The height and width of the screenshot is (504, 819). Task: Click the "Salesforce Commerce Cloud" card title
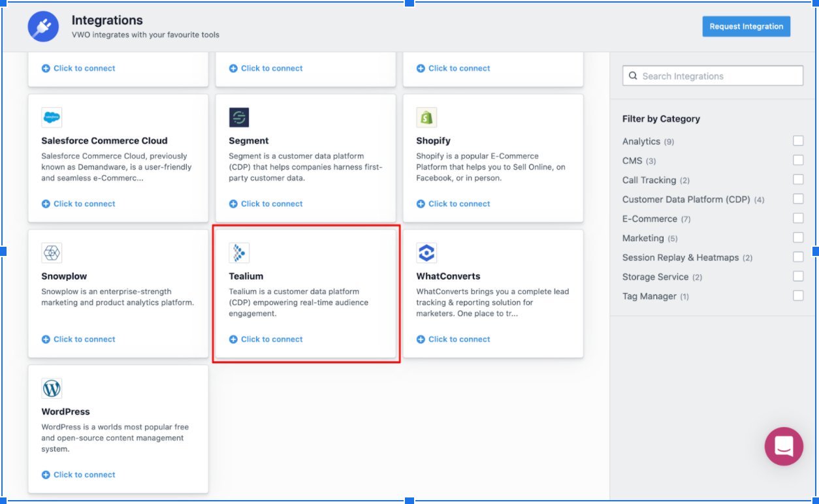[x=104, y=141]
